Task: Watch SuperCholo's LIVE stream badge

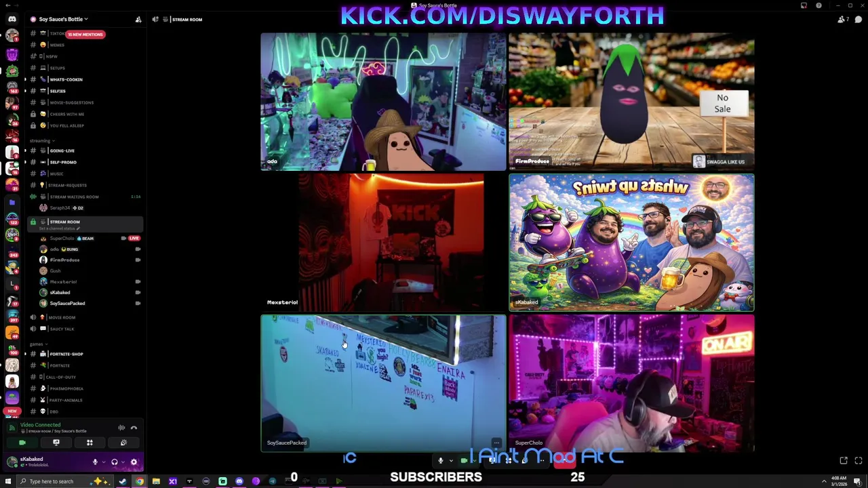Action: click(x=134, y=238)
